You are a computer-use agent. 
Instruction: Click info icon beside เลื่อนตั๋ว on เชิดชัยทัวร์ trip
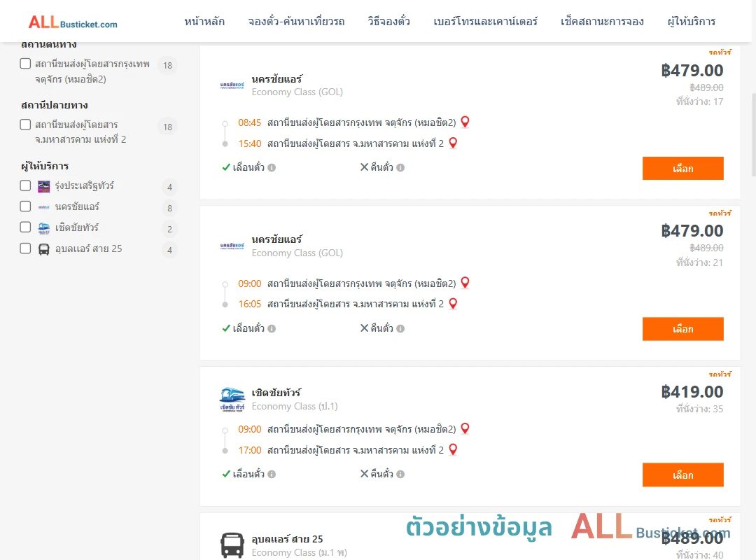pyautogui.click(x=272, y=474)
